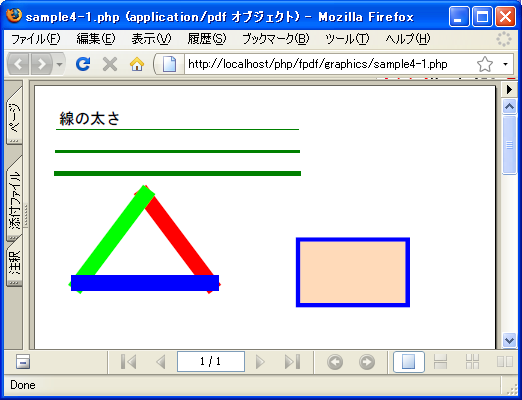Image resolution: width=522 pixels, height=400 pixels.
Task: Go to next page icon
Action: coord(260,362)
